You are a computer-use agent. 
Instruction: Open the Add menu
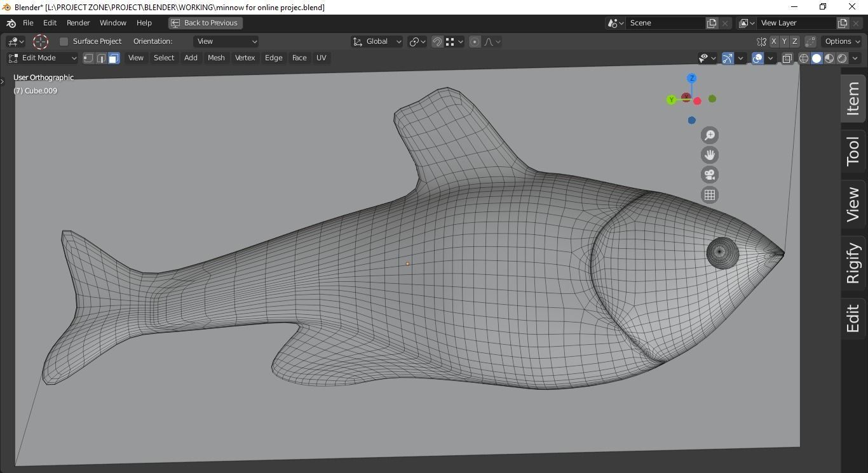pyautogui.click(x=191, y=58)
